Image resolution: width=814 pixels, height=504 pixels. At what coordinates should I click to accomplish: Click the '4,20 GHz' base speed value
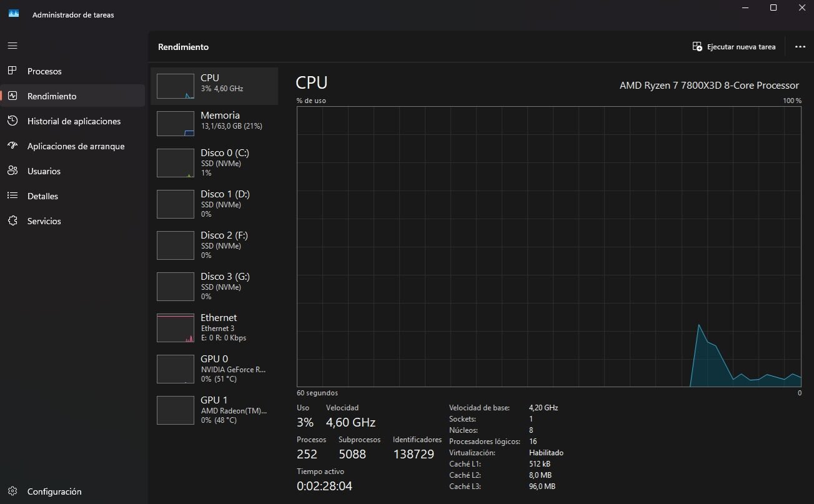pyautogui.click(x=543, y=408)
